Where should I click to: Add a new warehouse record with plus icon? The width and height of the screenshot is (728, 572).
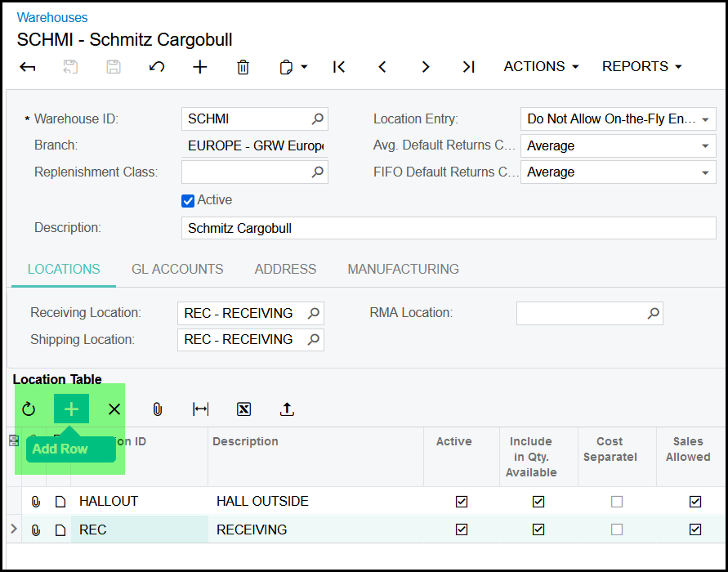(x=200, y=67)
